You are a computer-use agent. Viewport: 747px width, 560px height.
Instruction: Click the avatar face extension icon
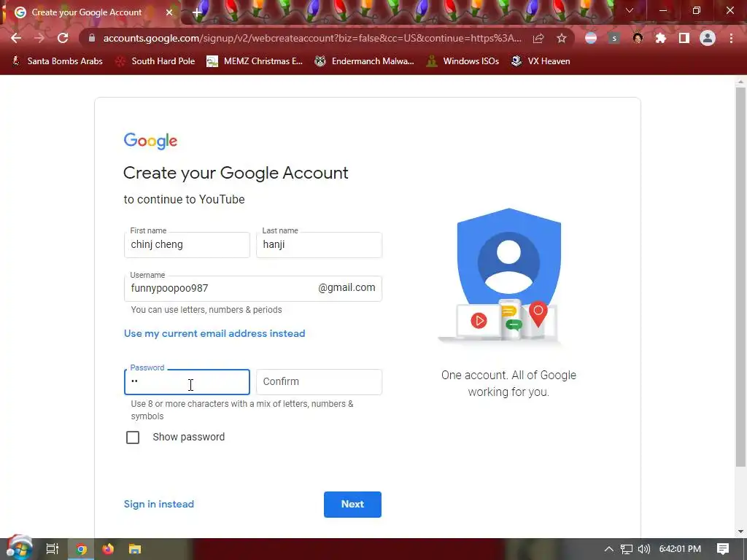pyautogui.click(x=638, y=38)
